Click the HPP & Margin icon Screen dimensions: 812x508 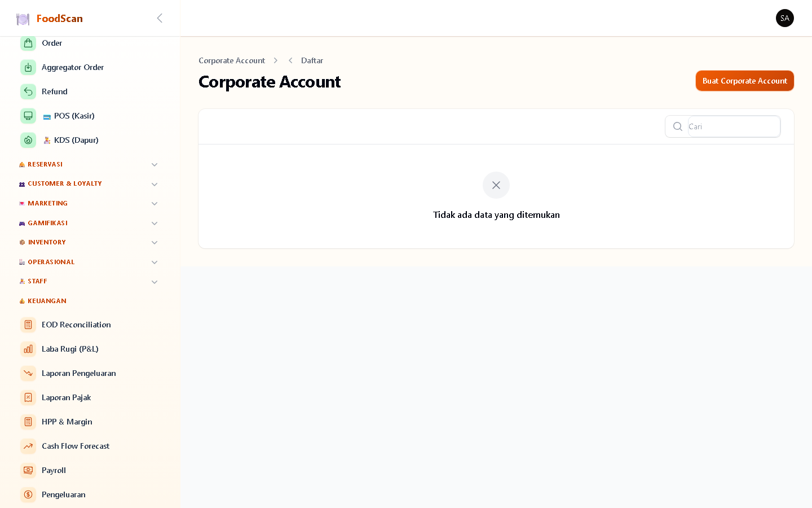click(x=28, y=422)
